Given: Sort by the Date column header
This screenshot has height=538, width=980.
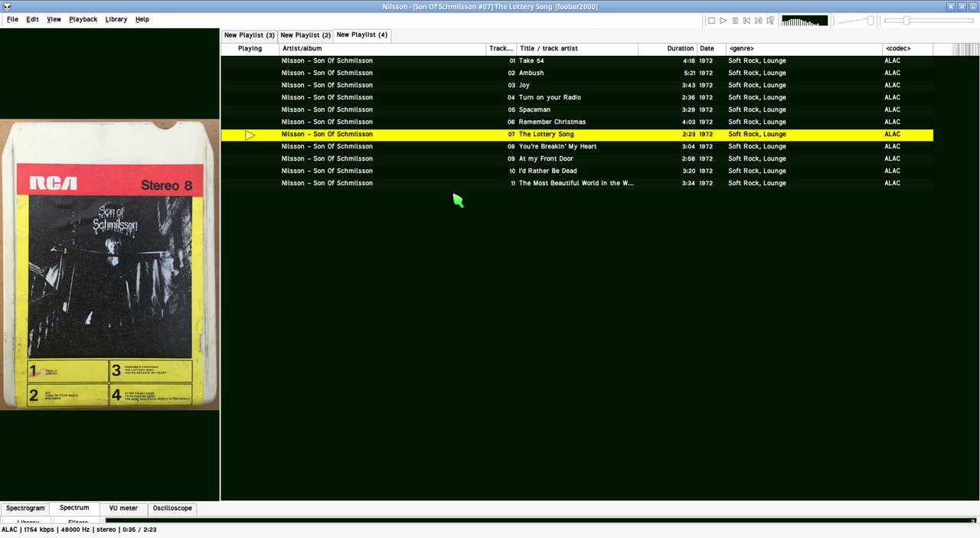Looking at the screenshot, I should (711, 49).
